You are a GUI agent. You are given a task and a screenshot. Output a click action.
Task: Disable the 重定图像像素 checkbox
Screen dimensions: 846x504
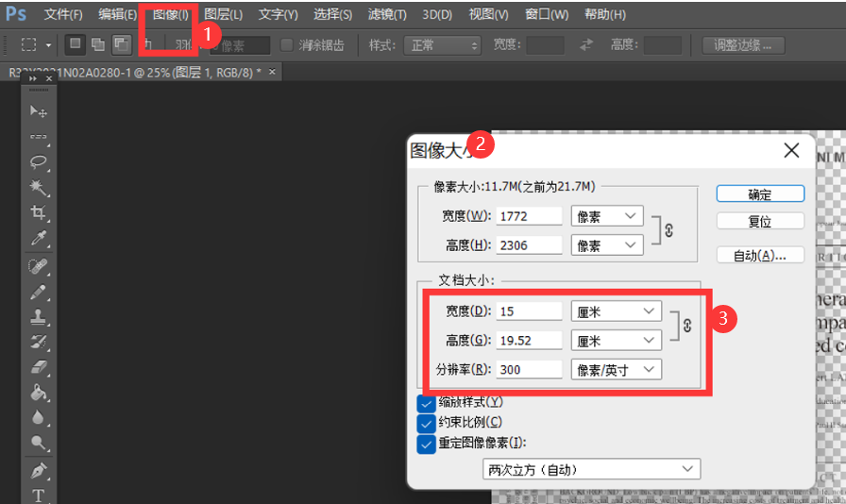pos(426,444)
